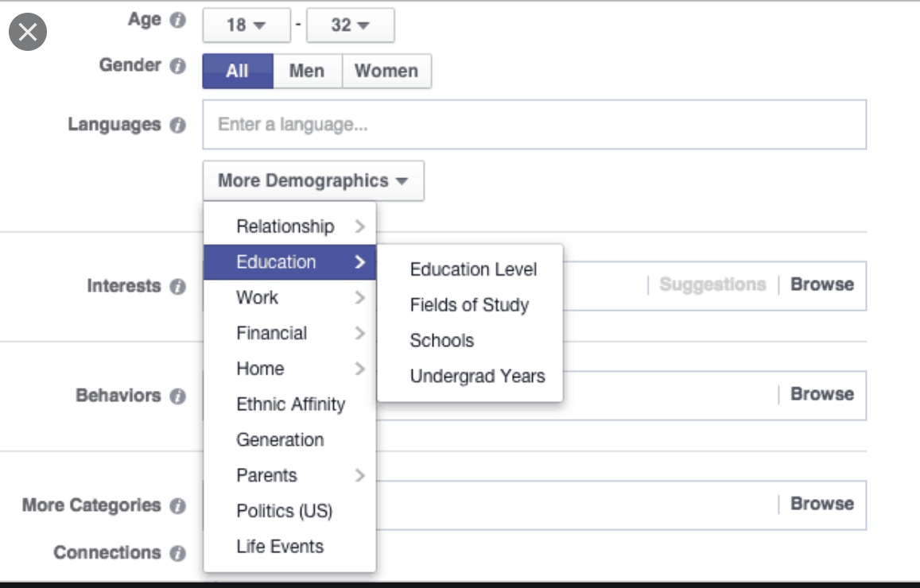Screen dimensions: 920x588
Task: Choose Generation from the menu
Action: pos(290,439)
